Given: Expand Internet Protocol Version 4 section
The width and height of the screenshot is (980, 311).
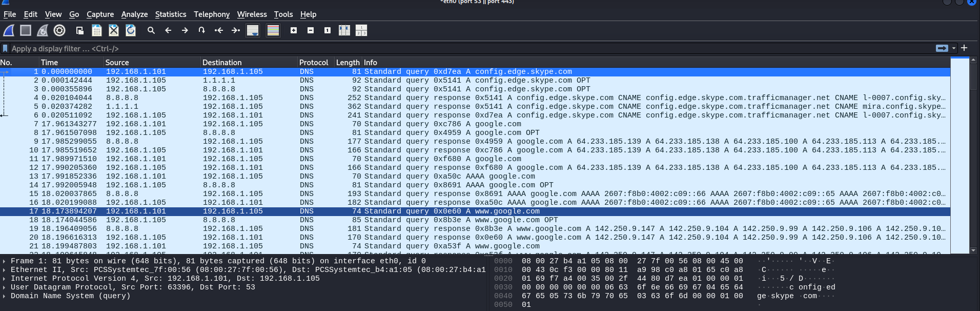Looking at the screenshot, I should click(x=4, y=279).
